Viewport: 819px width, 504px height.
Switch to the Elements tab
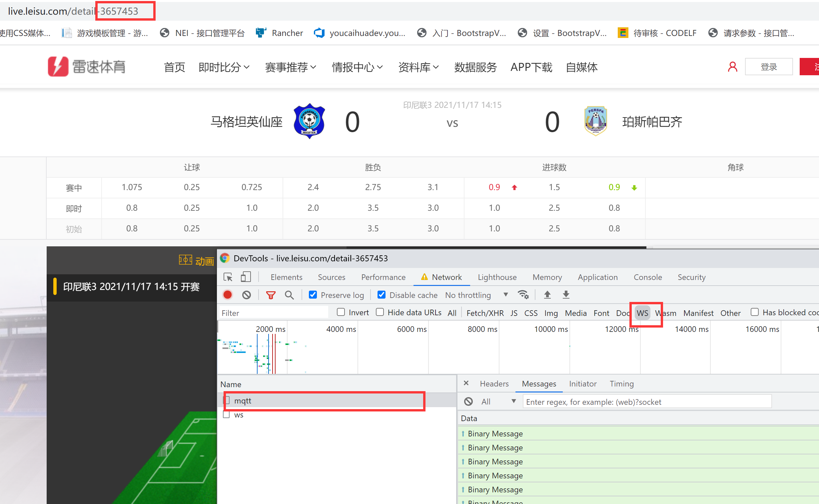click(x=286, y=277)
